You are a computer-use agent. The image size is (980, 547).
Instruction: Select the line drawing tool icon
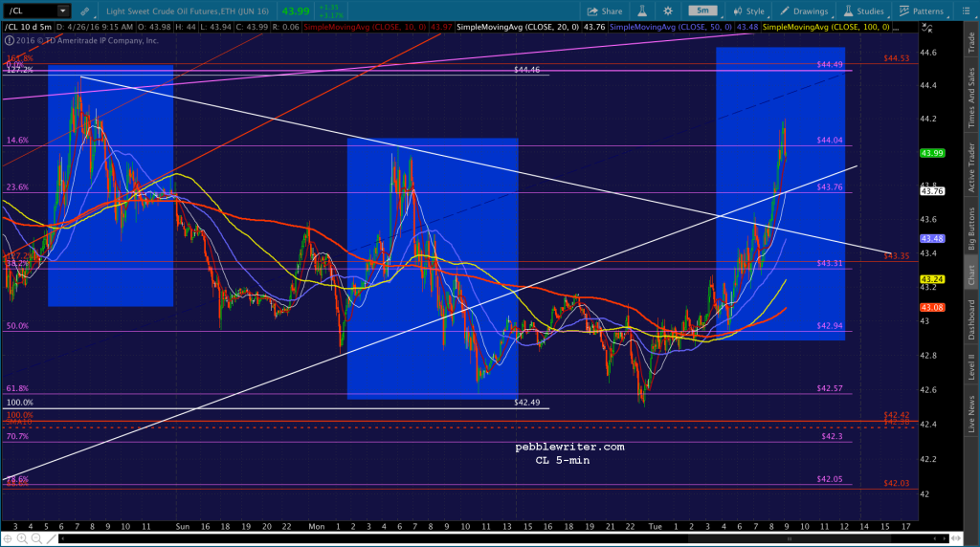(51, 538)
